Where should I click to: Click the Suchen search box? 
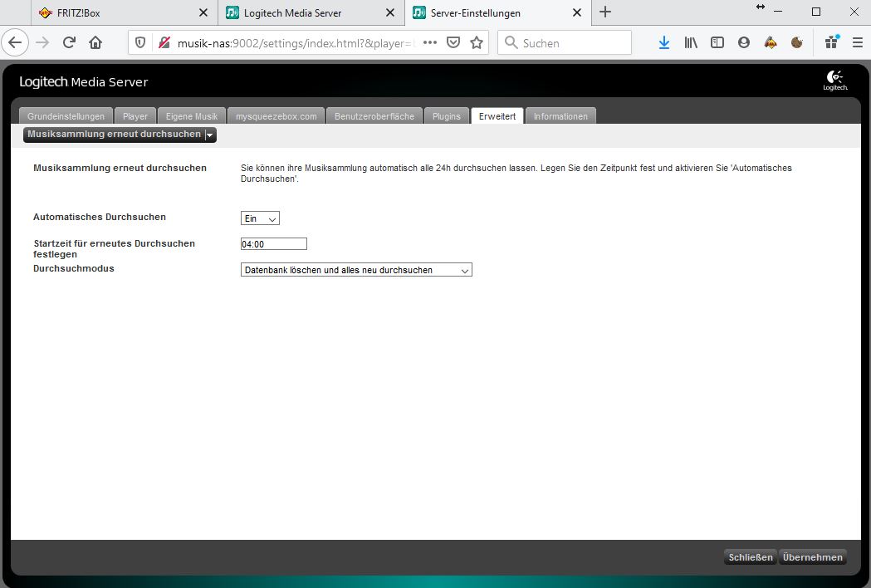pos(565,43)
